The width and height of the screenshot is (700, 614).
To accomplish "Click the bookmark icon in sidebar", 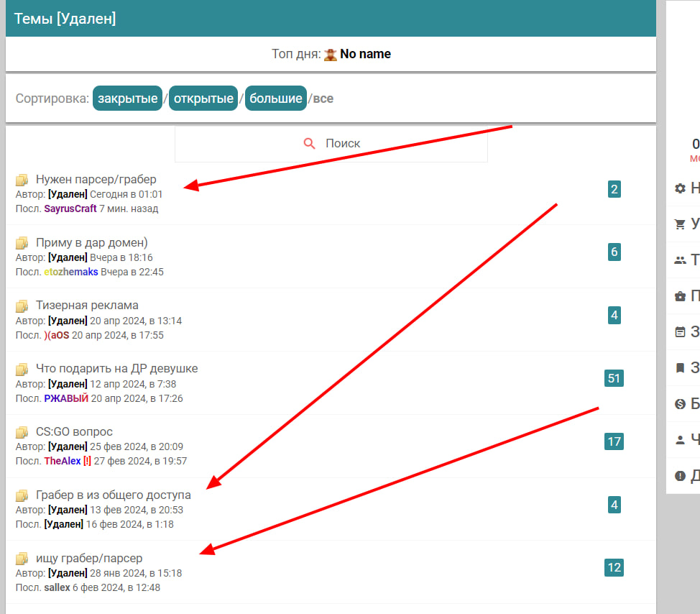I will click(x=680, y=368).
